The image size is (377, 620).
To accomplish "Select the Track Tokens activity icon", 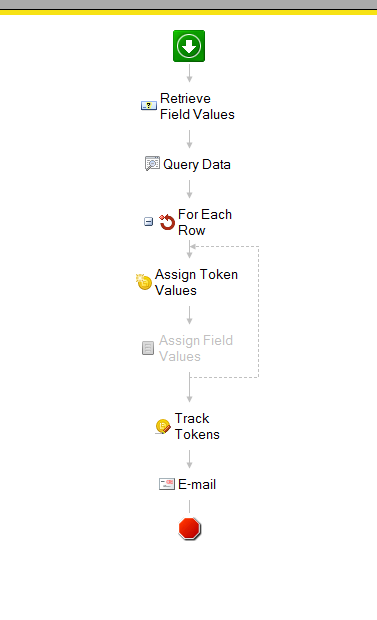I will (x=163, y=426).
